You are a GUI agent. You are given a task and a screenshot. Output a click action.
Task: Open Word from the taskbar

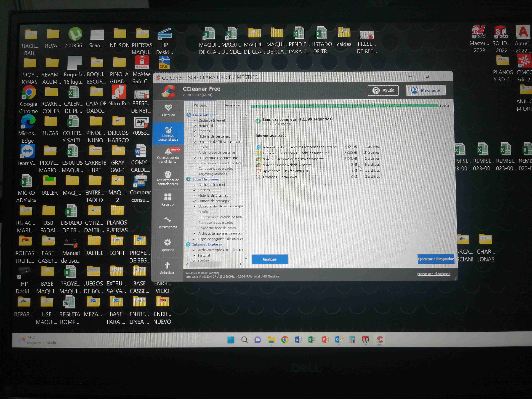click(x=298, y=340)
